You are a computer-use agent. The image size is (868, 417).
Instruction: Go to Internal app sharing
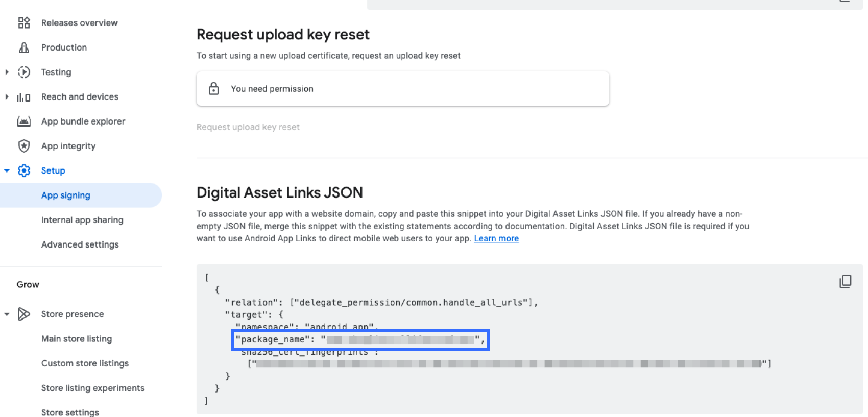pos(82,220)
